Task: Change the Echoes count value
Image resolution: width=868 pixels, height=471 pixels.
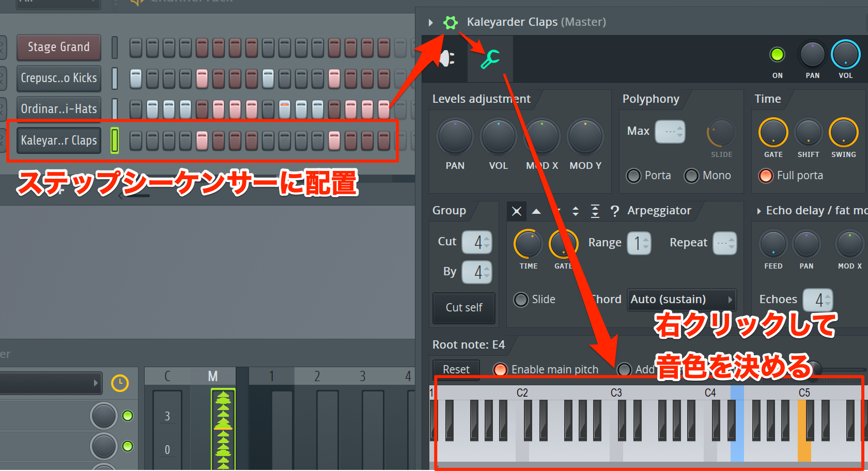Action: 818,300
